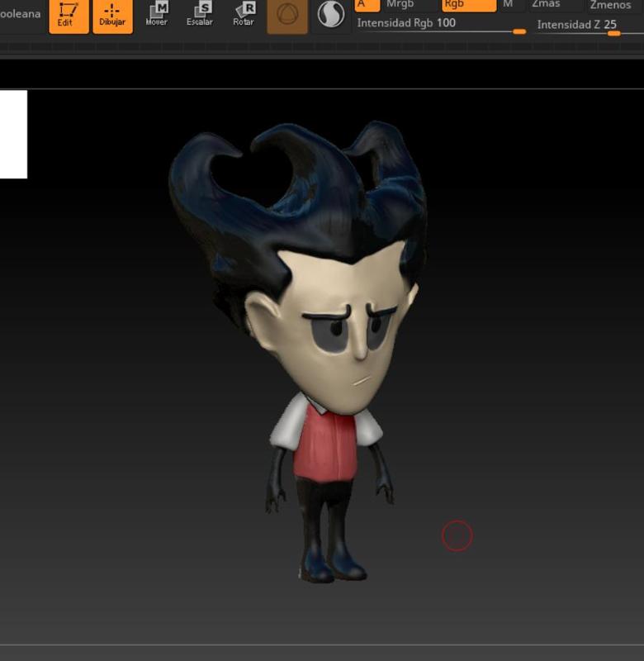Click the character's red vest
The width and height of the screenshot is (644, 661).
click(326, 446)
